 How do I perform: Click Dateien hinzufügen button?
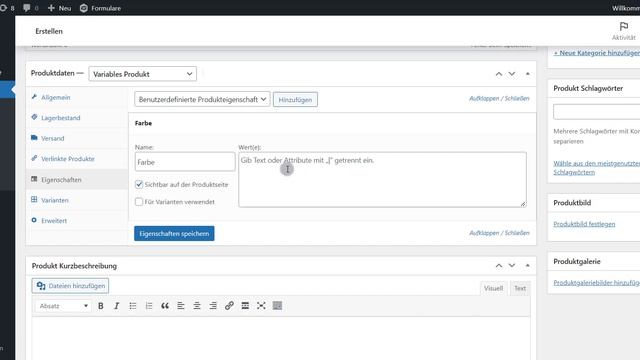click(x=70, y=286)
